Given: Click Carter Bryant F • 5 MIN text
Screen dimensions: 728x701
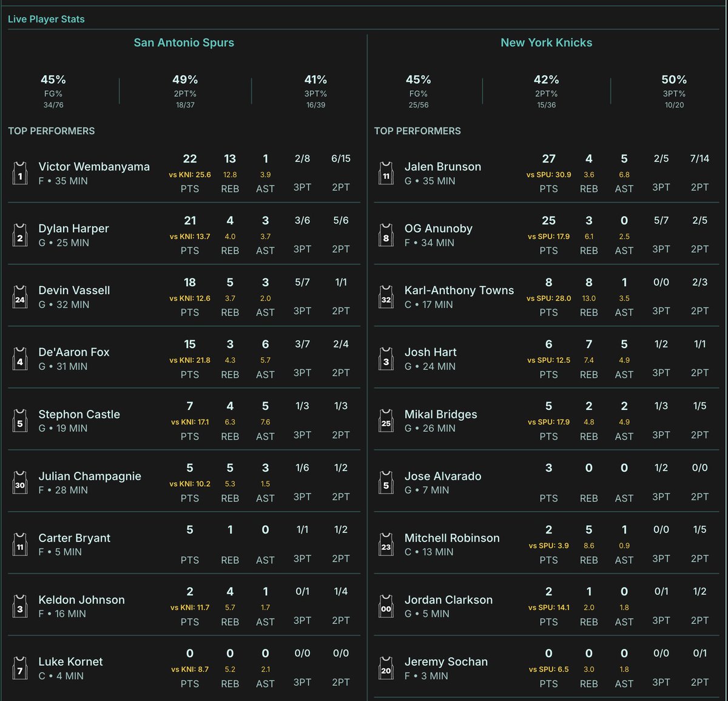Looking at the screenshot, I should coord(60,552).
